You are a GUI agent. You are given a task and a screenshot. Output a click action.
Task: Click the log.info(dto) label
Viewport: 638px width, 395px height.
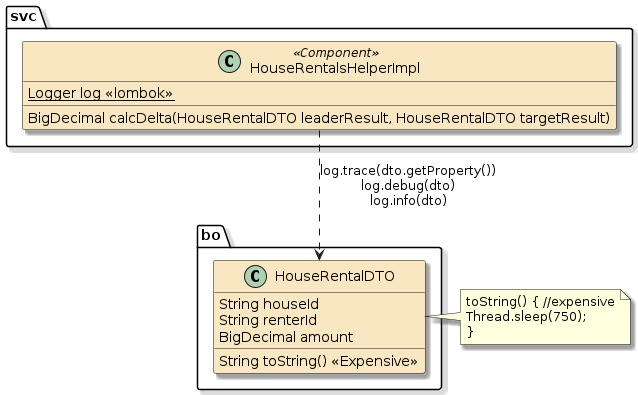(408, 200)
